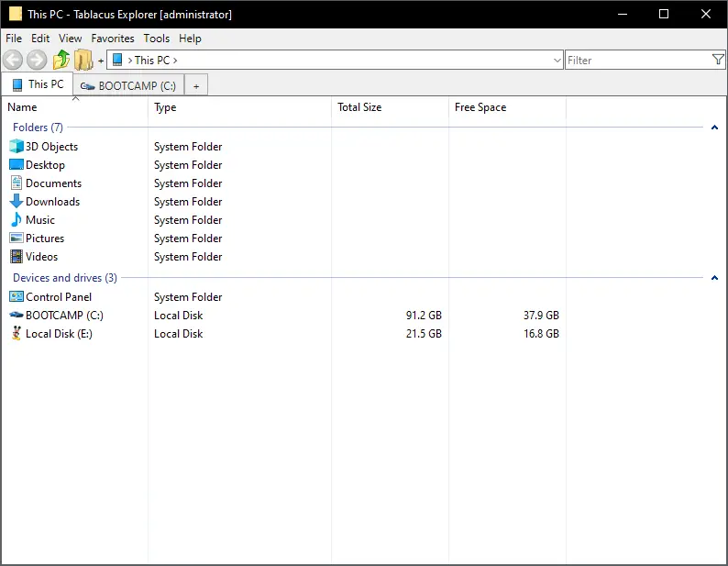Click the Videos name
The height and width of the screenshot is (566, 728).
[41, 257]
